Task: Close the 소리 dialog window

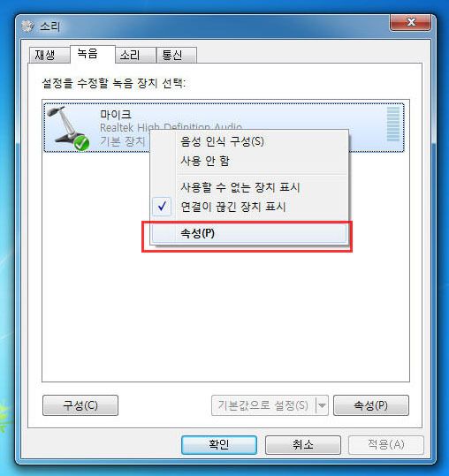Action: pyautogui.click(x=410, y=22)
